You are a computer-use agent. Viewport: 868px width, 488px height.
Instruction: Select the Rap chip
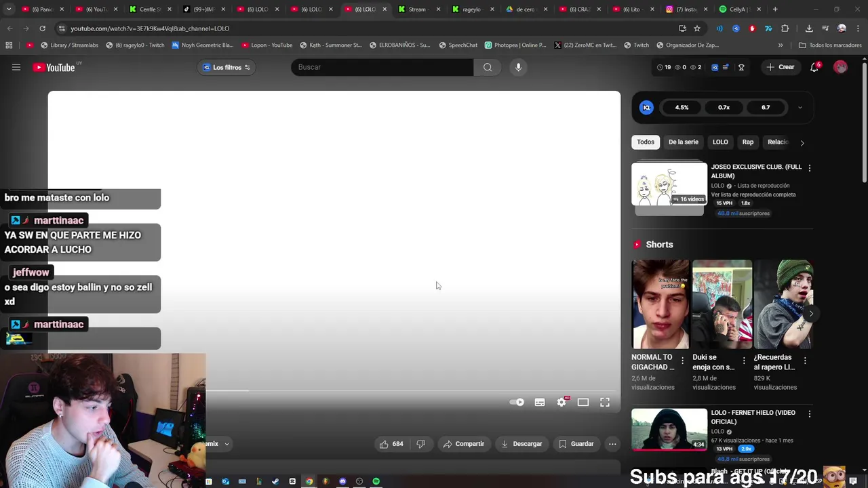pos(748,142)
